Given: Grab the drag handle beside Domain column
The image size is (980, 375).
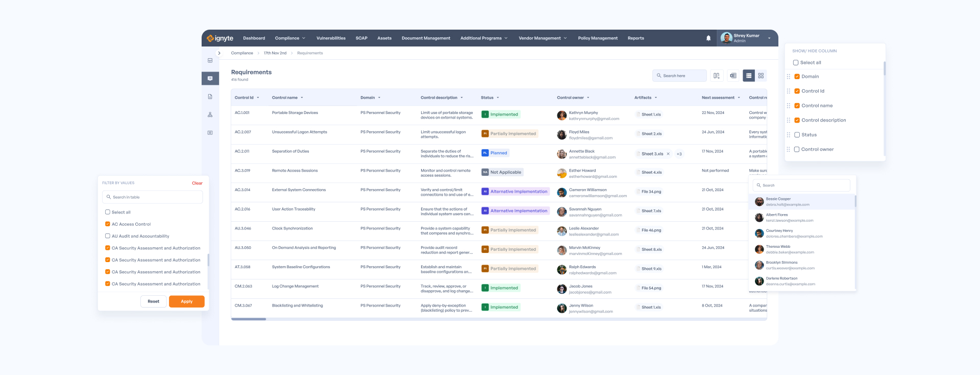Looking at the screenshot, I should (789, 77).
